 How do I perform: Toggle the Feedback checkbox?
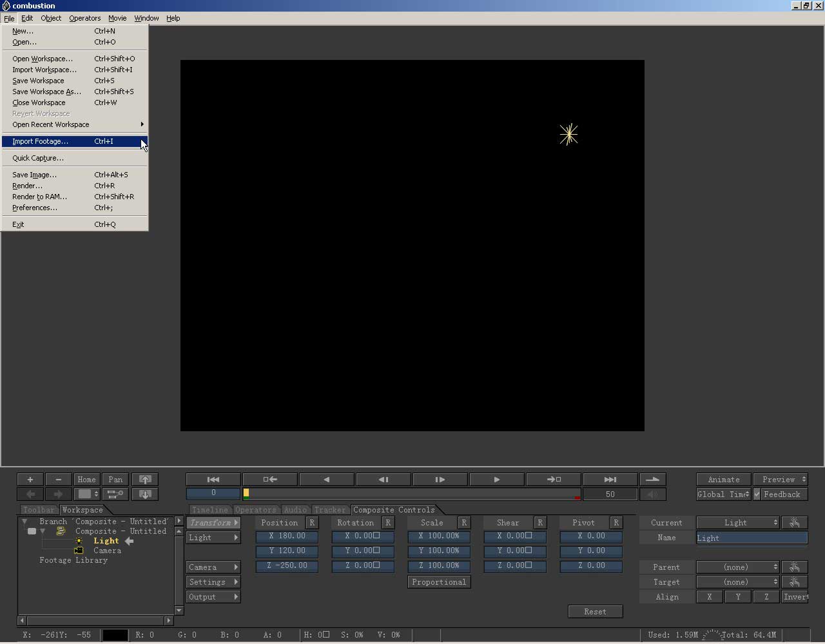pos(757,494)
